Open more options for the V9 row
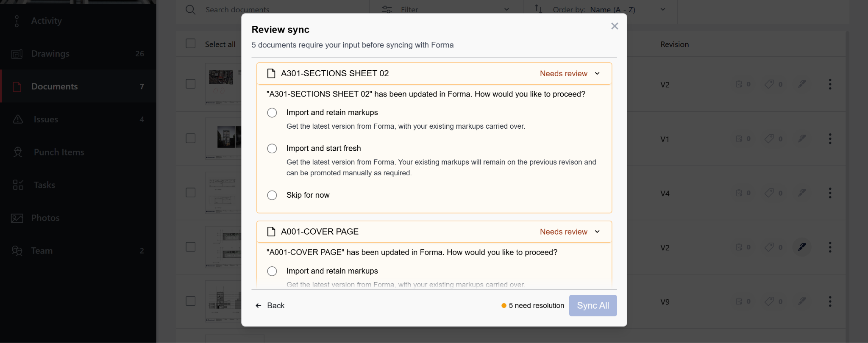The image size is (868, 343). click(x=830, y=302)
